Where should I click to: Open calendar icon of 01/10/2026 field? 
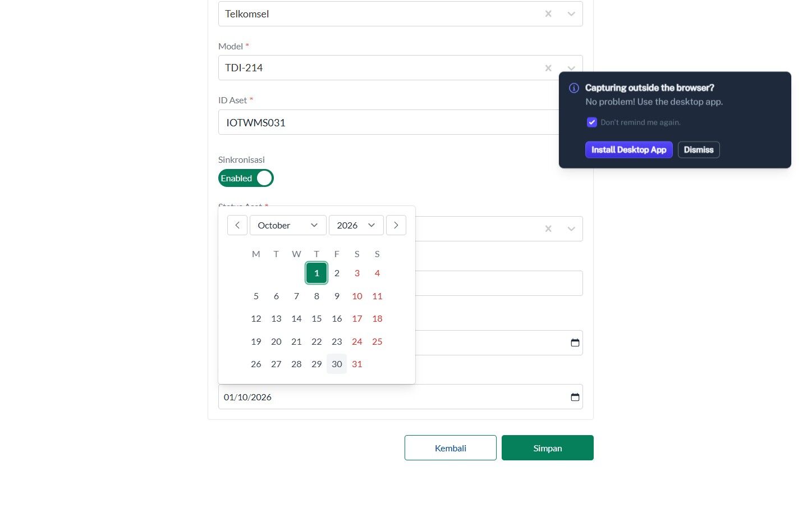(x=575, y=397)
